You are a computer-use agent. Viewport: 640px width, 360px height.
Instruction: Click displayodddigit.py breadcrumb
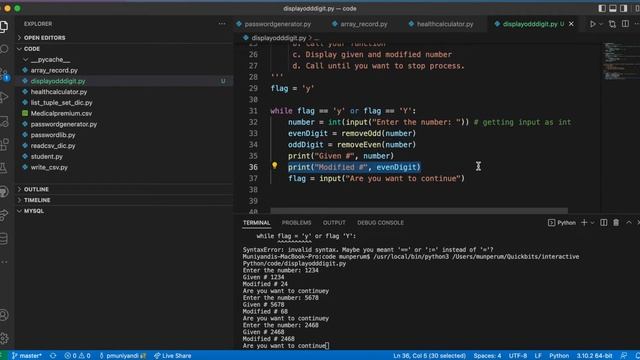tap(278, 38)
